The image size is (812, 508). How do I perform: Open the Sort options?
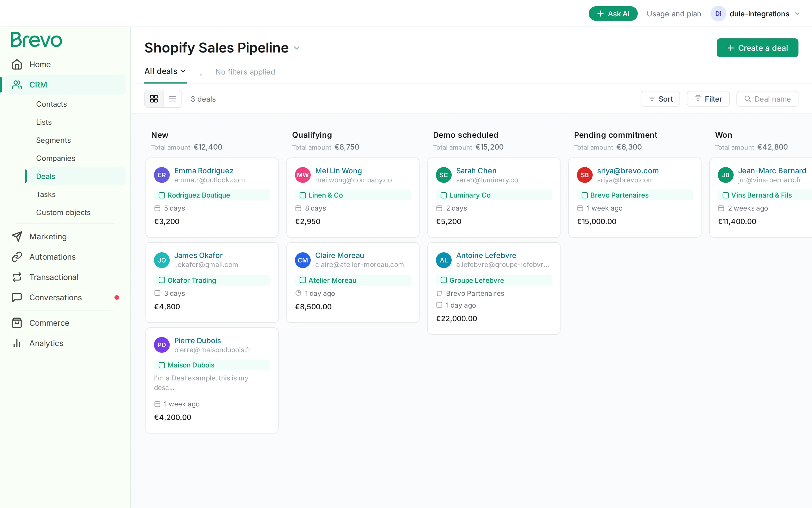point(660,99)
